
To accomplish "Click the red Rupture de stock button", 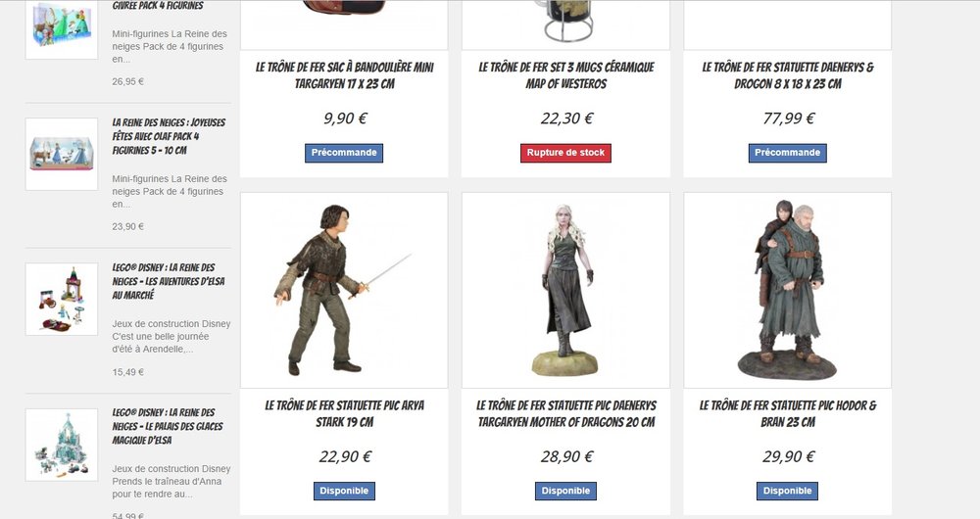I will pos(565,153).
